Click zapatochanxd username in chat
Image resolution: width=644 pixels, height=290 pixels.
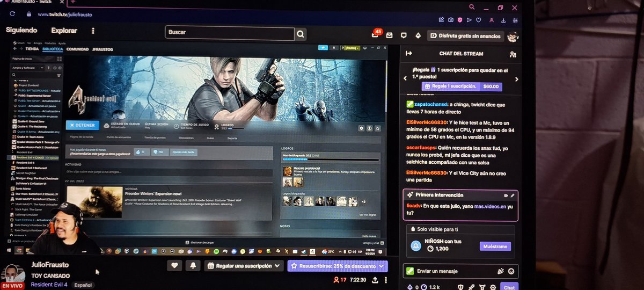[431, 104]
